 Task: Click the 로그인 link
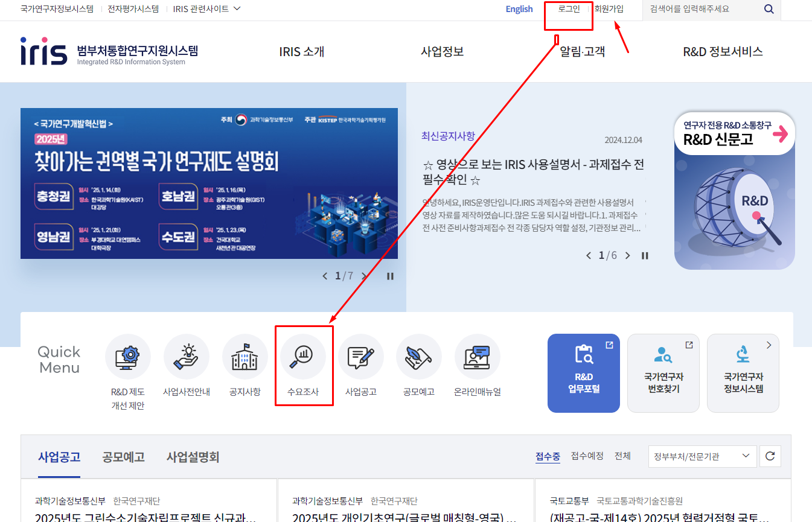coord(569,9)
